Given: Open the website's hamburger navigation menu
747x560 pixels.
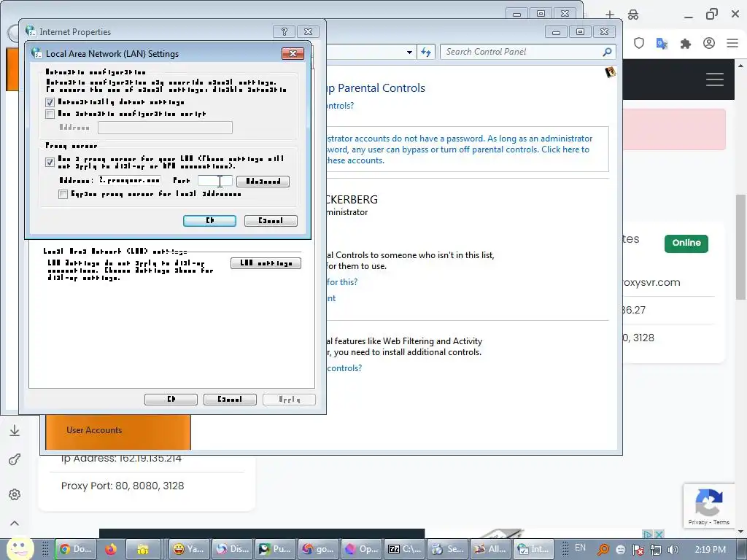Looking at the screenshot, I should tap(715, 79).
